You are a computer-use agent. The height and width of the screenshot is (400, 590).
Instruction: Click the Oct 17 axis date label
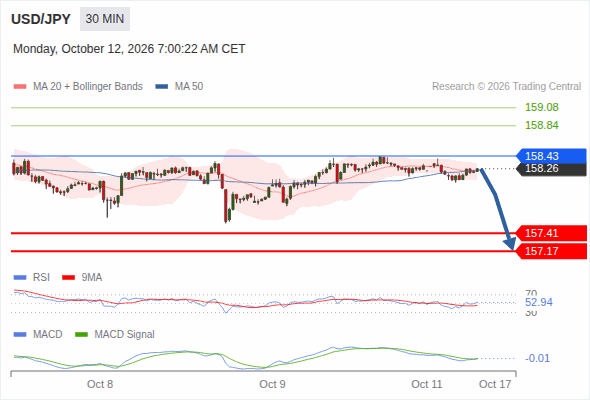pyautogui.click(x=495, y=384)
